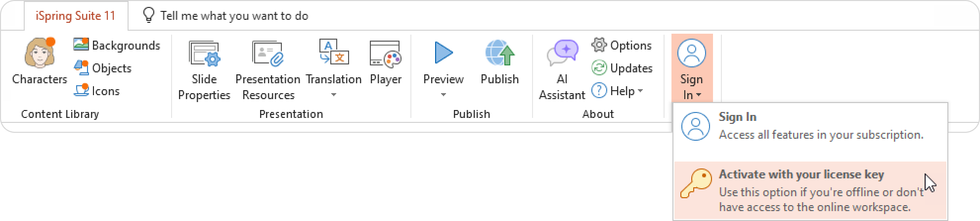Click the Publish globe icon

(x=499, y=54)
